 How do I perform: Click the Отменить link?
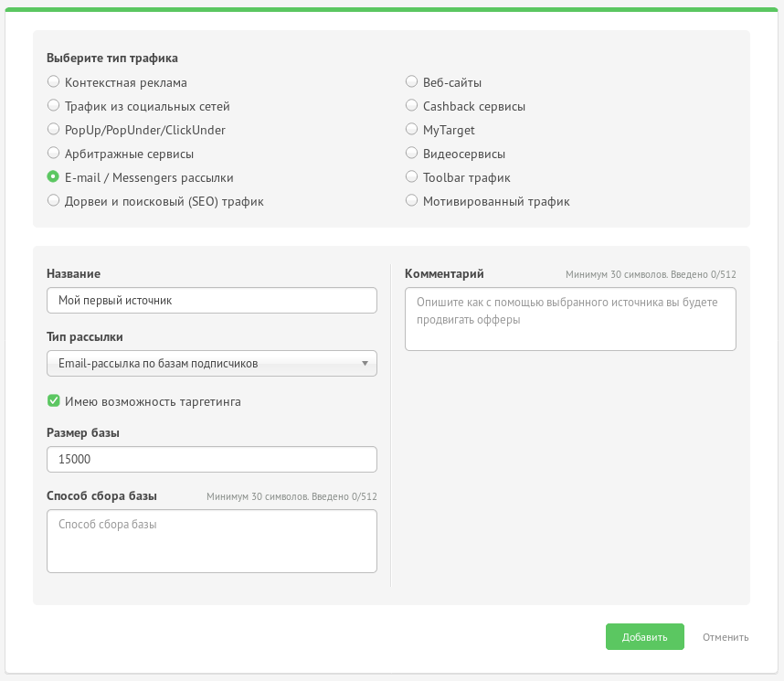tap(726, 637)
